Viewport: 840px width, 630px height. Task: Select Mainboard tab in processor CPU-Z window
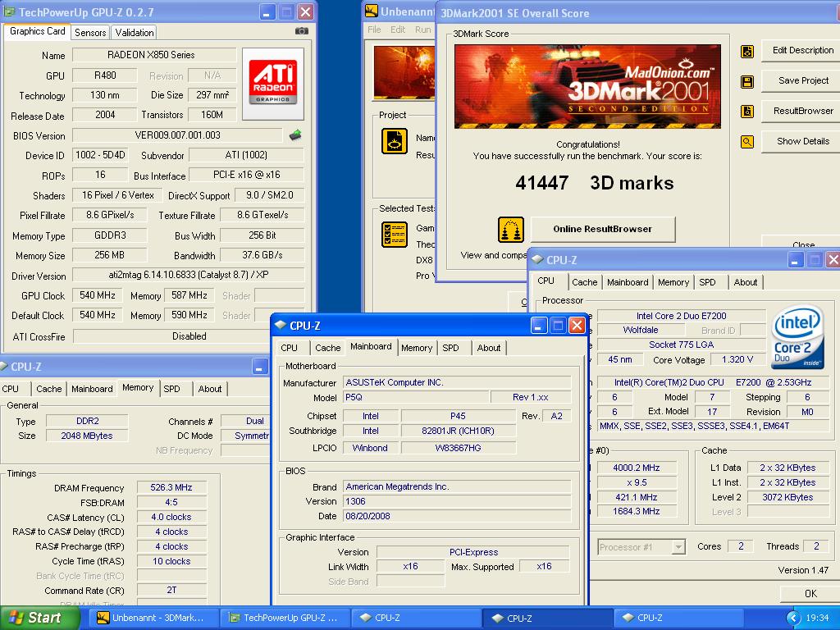coord(628,282)
